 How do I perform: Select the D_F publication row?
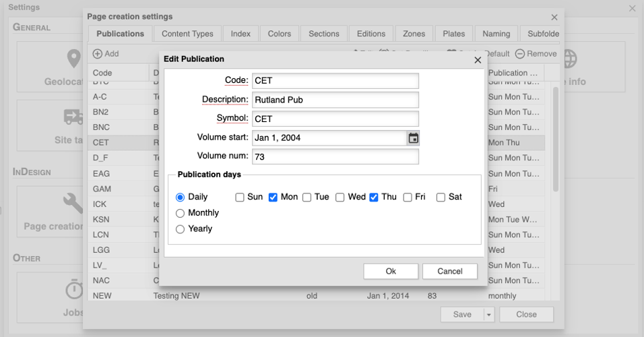(x=316, y=158)
